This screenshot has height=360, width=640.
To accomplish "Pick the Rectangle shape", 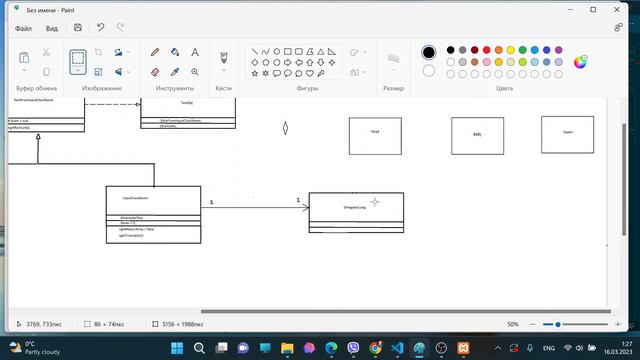I will click(288, 52).
